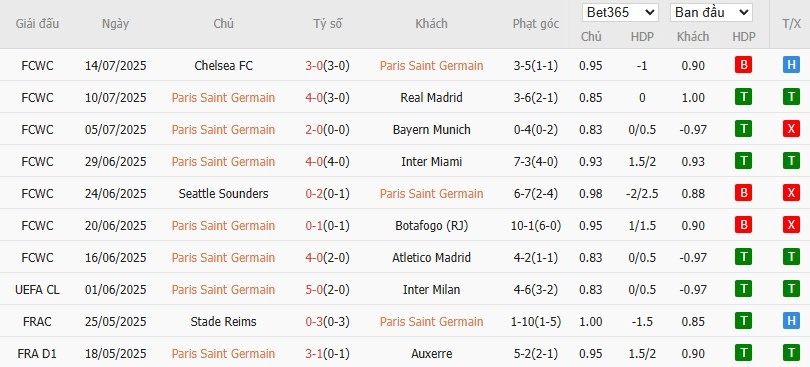The width and height of the screenshot is (810, 367).
Task: Click the 5-0 score against Inter Milan
Action: point(314,289)
